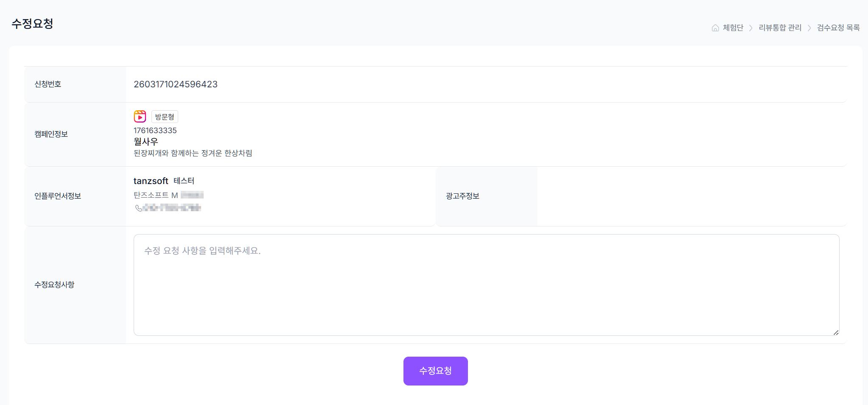This screenshot has height=405, width=868.
Task: Click the home icon in the breadcrumb
Action: pyautogui.click(x=715, y=28)
